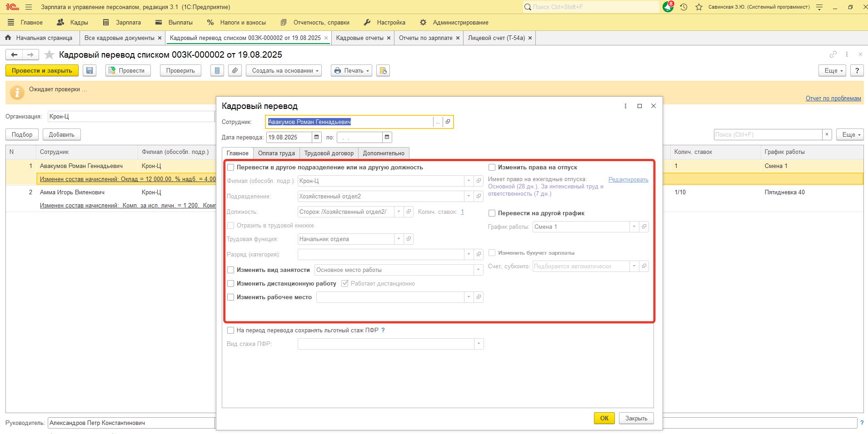Open the notifications bell icon
The width and height of the screenshot is (868, 434).
[x=668, y=7]
